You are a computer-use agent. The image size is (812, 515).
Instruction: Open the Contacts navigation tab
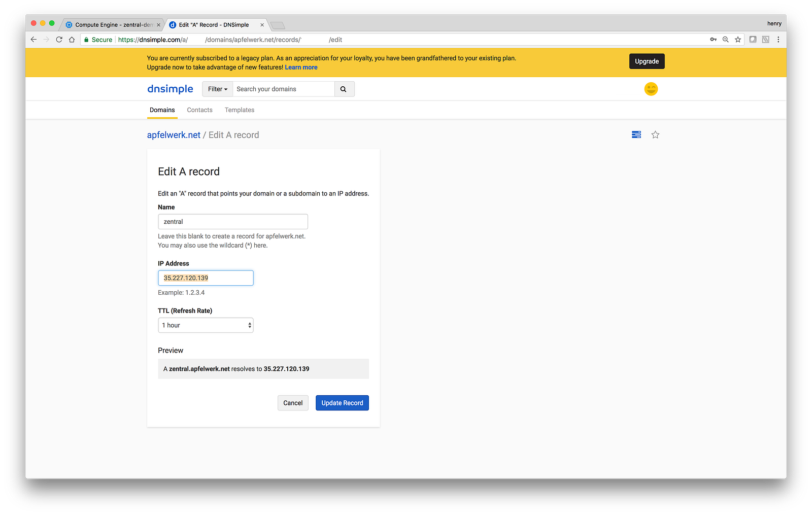(x=199, y=110)
